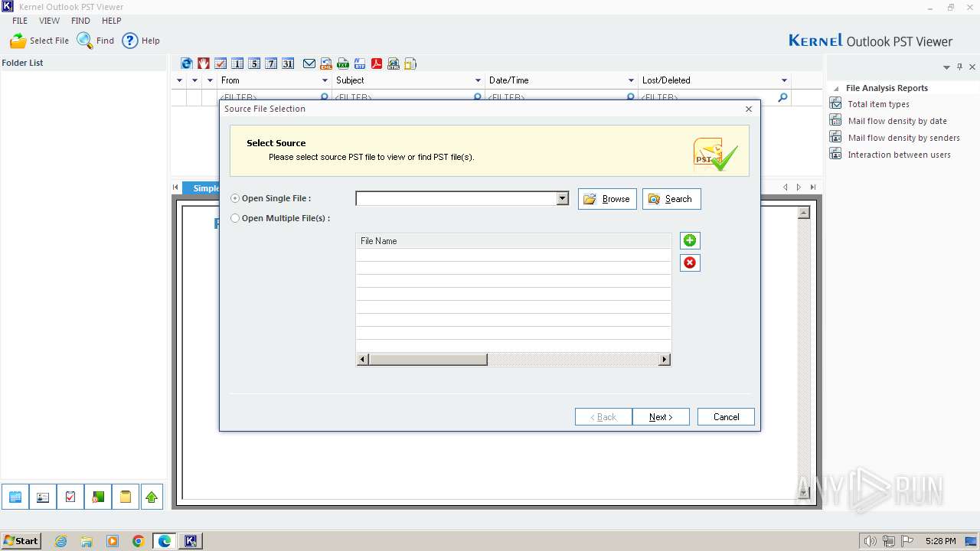The image size is (980, 551).
Task: Open Help from the main toolbar
Action: [x=142, y=41]
